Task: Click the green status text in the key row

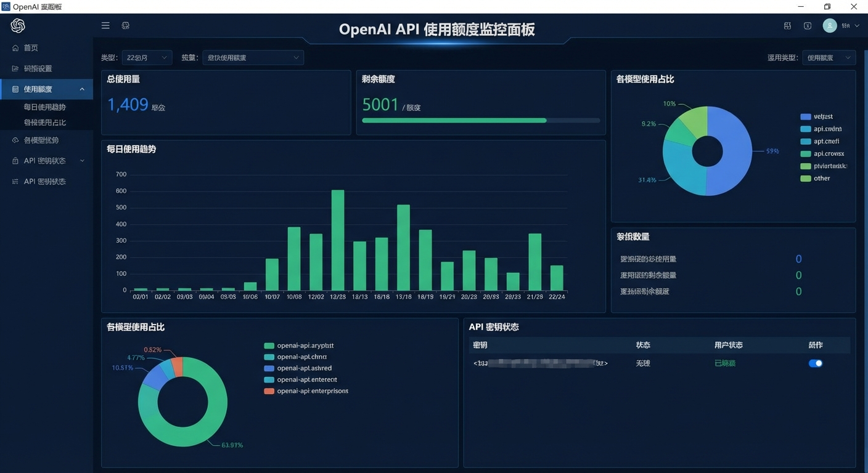Action: click(x=725, y=363)
